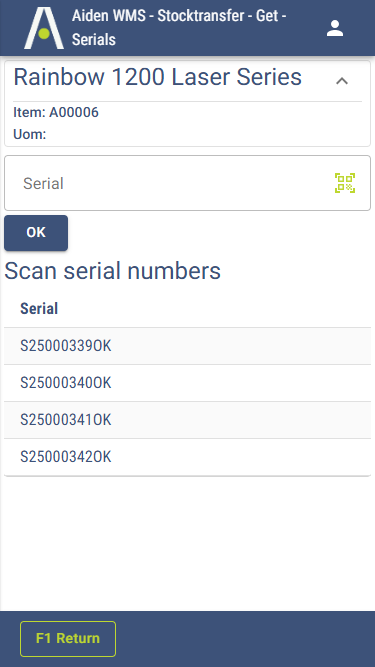Viewport: 375px width, 667px height.
Task: Select serial row S25000341OK
Action: pos(188,420)
